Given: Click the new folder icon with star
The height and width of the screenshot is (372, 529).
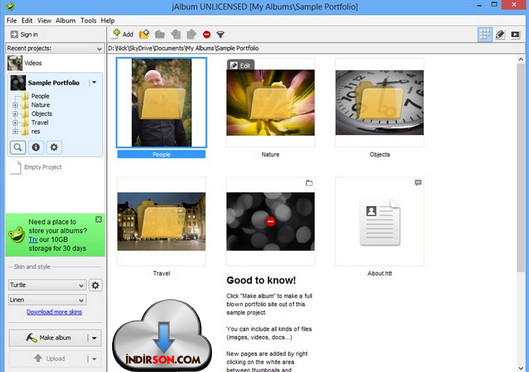Looking at the screenshot, I should click(x=144, y=34).
